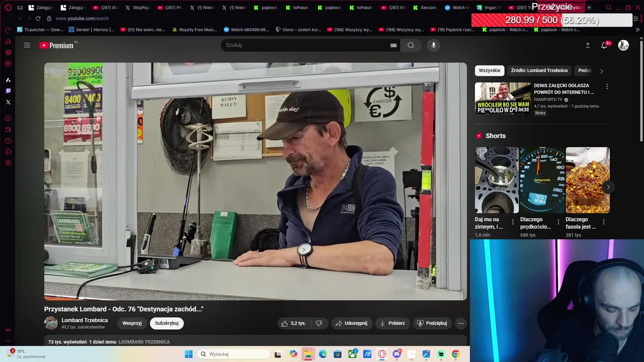The width and height of the screenshot is (644, 362).
Task: Go to YouTube Premium home logo
Action: click(x=56, y=45)
